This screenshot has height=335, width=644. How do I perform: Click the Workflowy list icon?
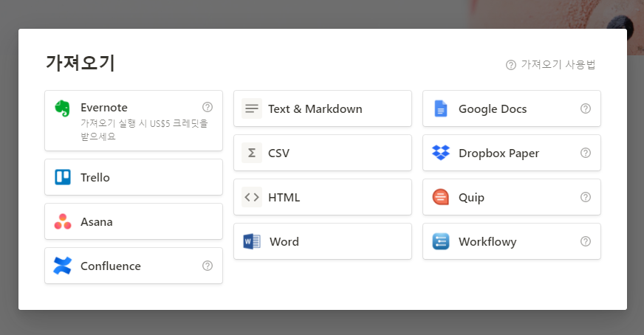coord(441,241)
